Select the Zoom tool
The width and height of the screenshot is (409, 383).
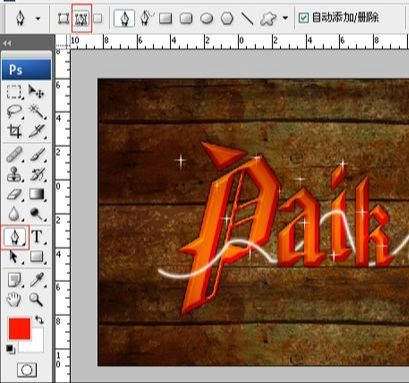(36, 299)
